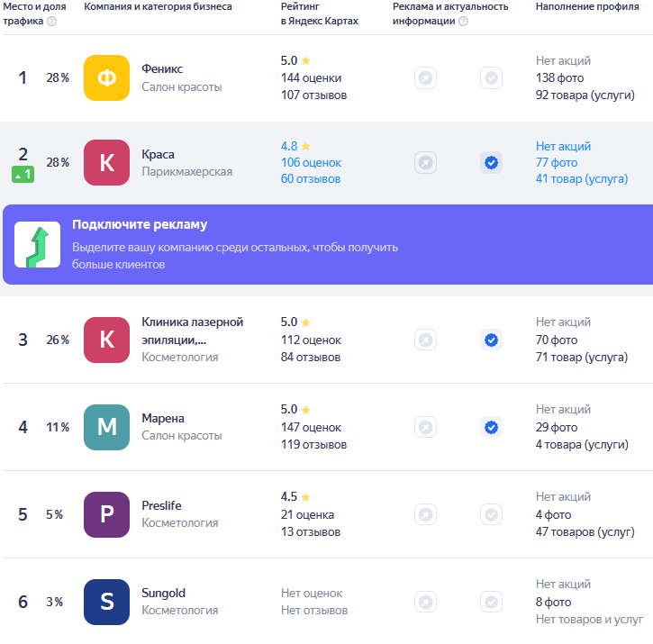
Task: Click the 144 оценки text
Action: (x=311, y=77)
